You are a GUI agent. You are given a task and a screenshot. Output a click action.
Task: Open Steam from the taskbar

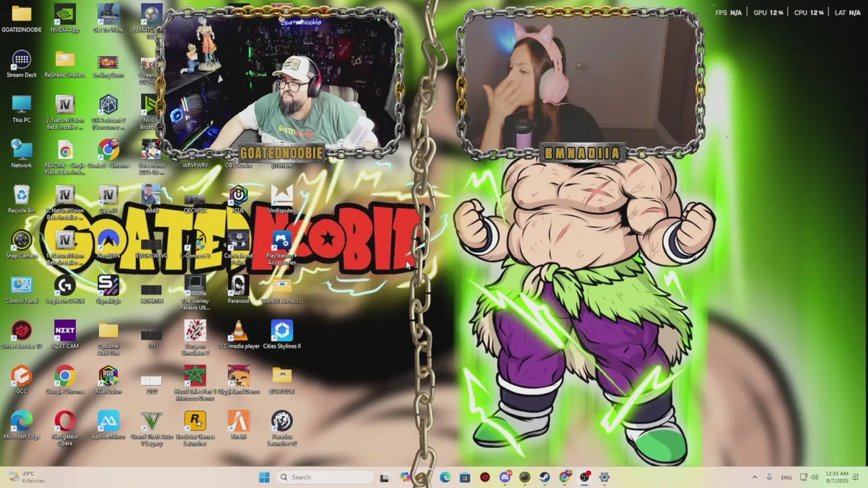click(545, 477)
